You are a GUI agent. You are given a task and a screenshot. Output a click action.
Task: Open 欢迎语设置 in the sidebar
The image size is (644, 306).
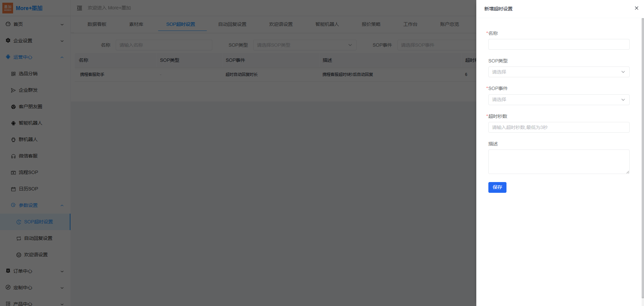coord(36,255)
